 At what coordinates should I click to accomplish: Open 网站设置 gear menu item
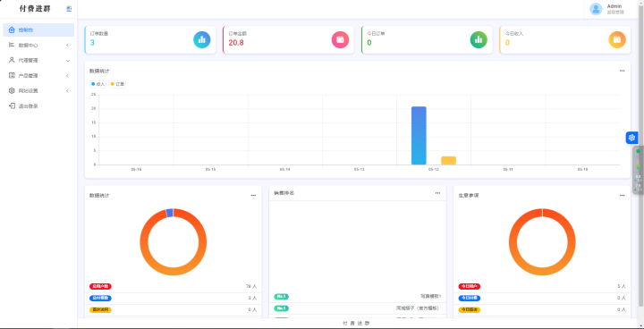[x=38, y=91]
